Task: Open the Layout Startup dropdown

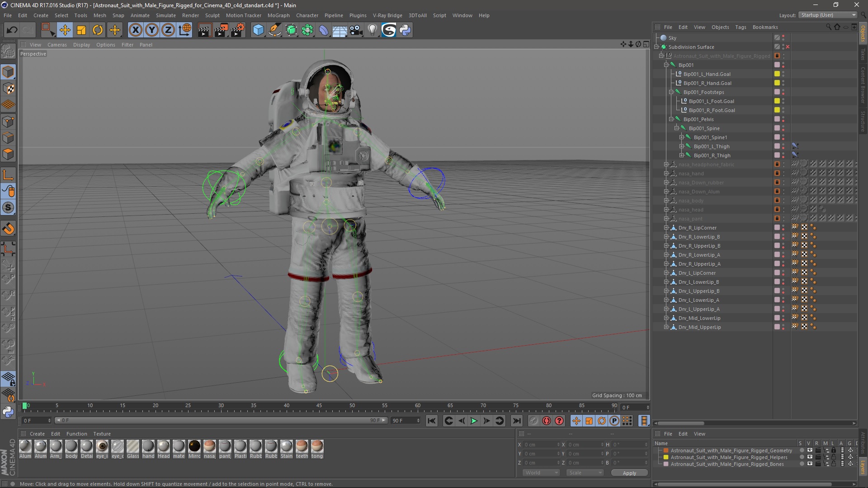Action: 828,15
